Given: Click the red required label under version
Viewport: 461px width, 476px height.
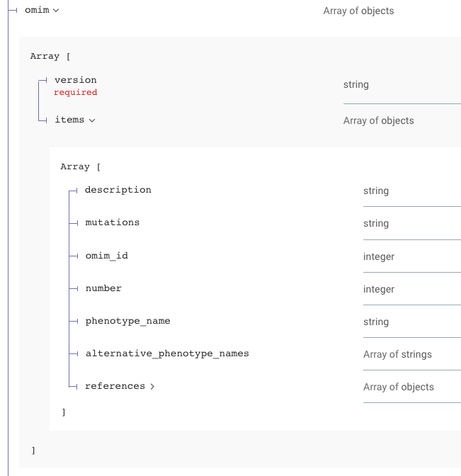Looking at the screenshot, I should (76, 92).
